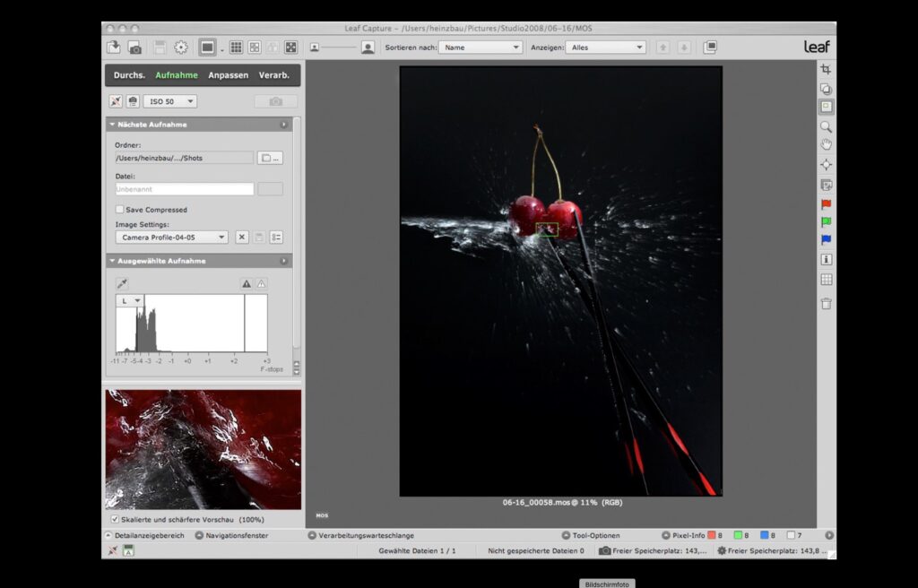Pick the histogram eyedropper tool
Viewport: 918px width, 588px height.
click(x=122, y=283)
